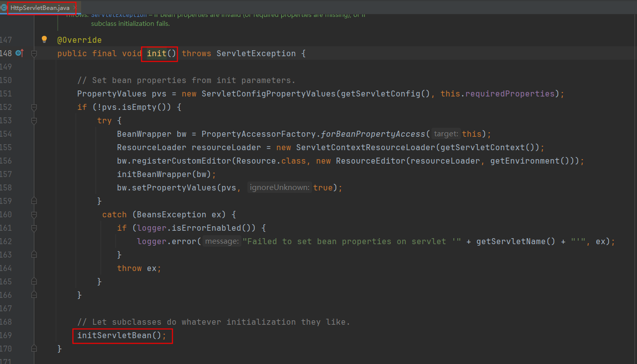Click logger.isErrorEnabled() on line 161
The image size is (637, 364).
coord(196,228)
